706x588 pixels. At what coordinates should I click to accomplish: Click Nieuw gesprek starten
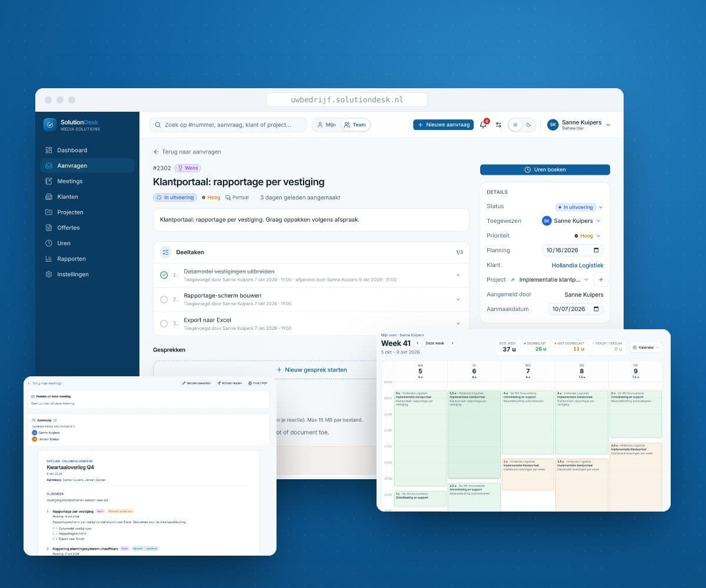tap(311, 370)
